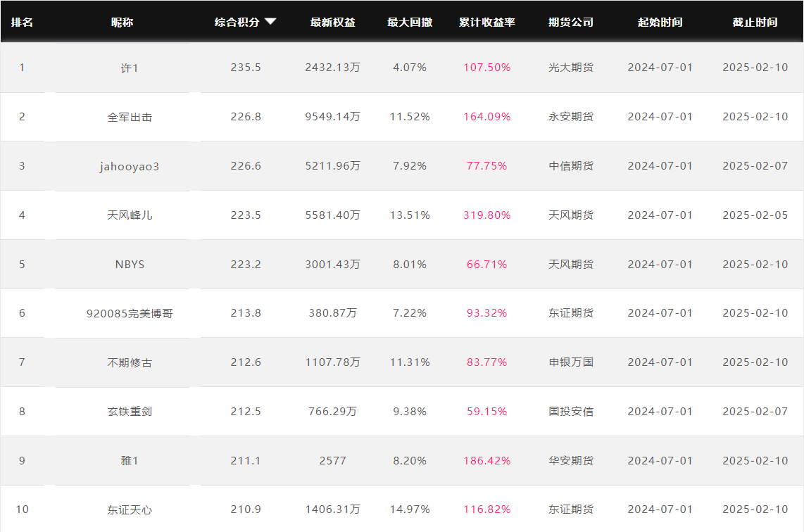
Task: Click the score 210.9
Action: 246,509
